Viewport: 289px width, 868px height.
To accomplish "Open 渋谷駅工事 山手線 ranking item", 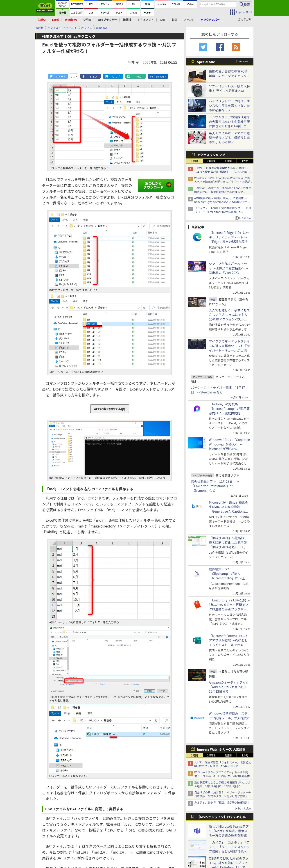I will tap(222, 784).
